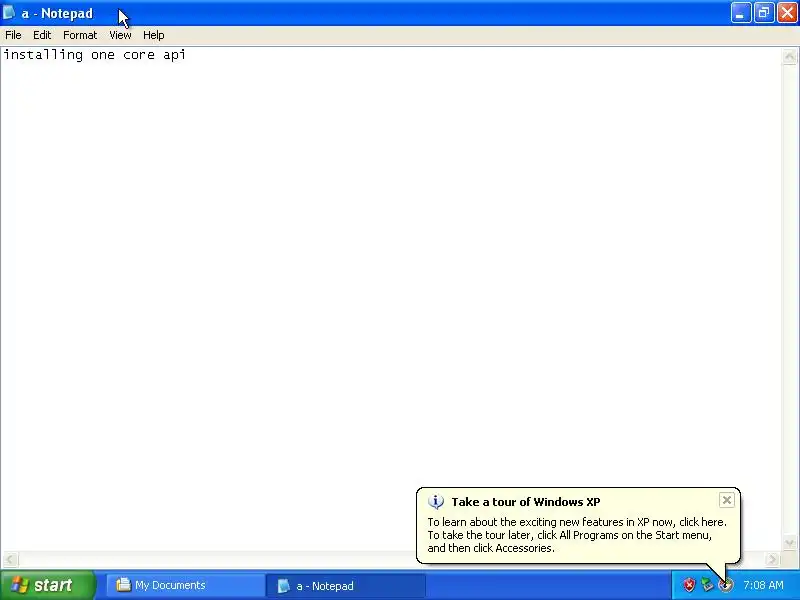
Task: Minimize the Notepad window
Action: (x=740, y=13)
